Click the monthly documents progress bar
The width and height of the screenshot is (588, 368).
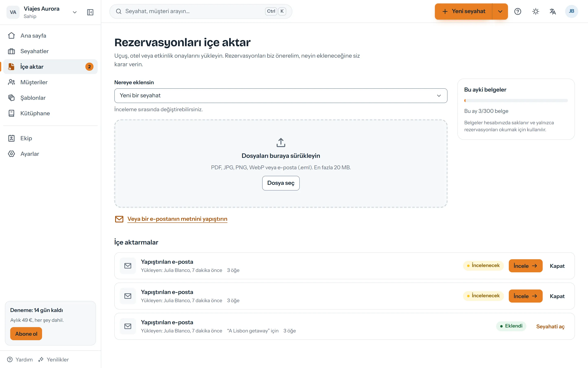pyautogui.click(x=516, y=101)
